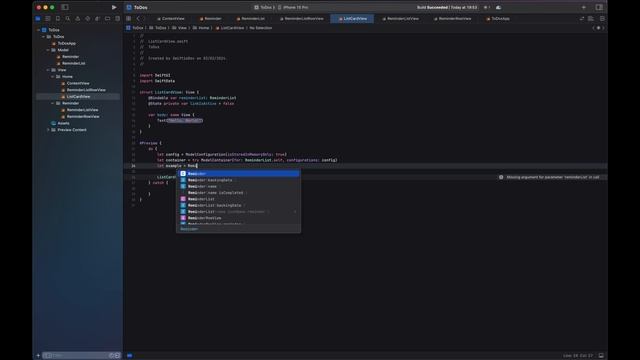This screenshot has height=360, width=640.
Task: Click the issue navigation arrows in the jump bar
Action: click(598, 28)
